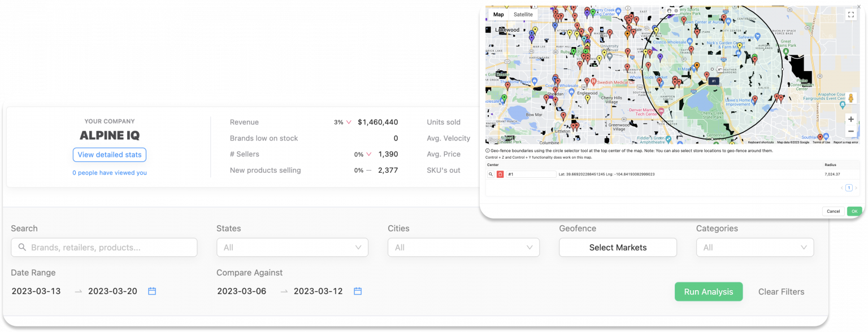This screenshot has width=868, height=332.
Task: Focus the Search brands, retailers, products field
Action: (104, 247)
